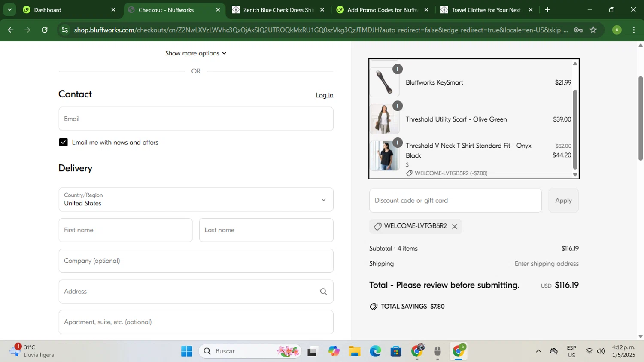Viewport: 644px width, 362px height.
Task: Close the Zenith Blue Check Dress Shirt tab
Action: 322,9
